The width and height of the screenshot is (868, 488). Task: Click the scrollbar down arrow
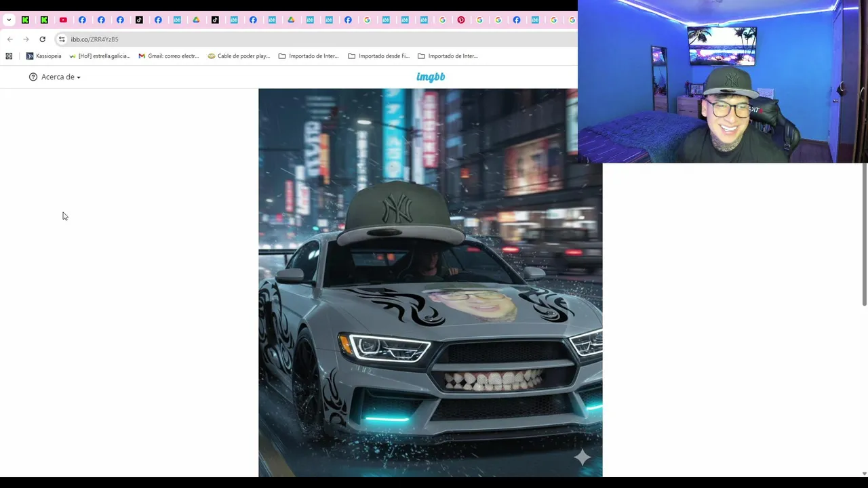click(864, 473)
